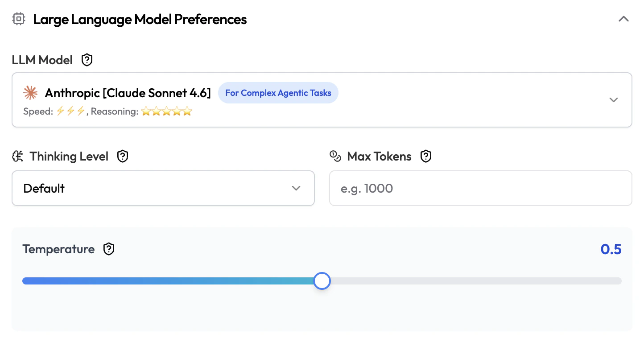Collapse the Large Language Model Preferences section
644x338 pixels.
[x=623, y=19]
